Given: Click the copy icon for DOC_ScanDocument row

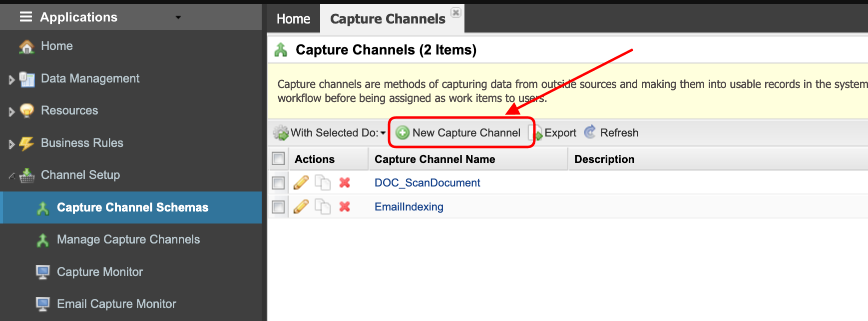Looking at the screenshot, I should [323, 183].
